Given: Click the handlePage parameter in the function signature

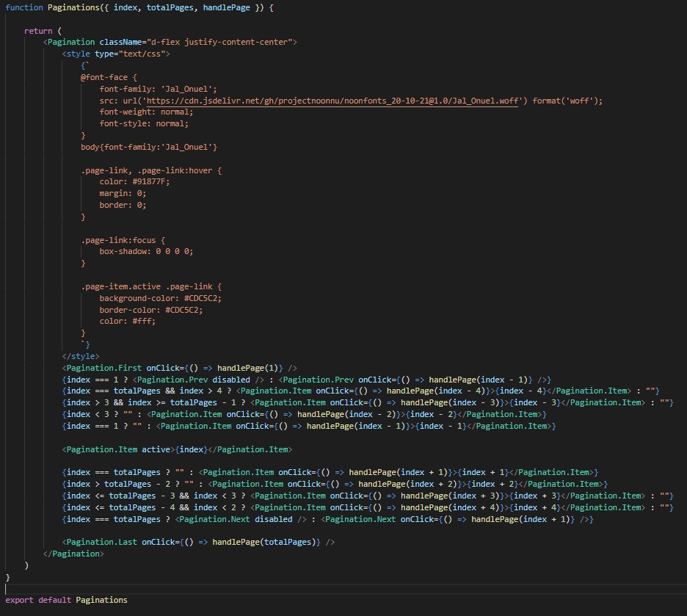Looking at the screenshot, I should click(x=222, y=7).
